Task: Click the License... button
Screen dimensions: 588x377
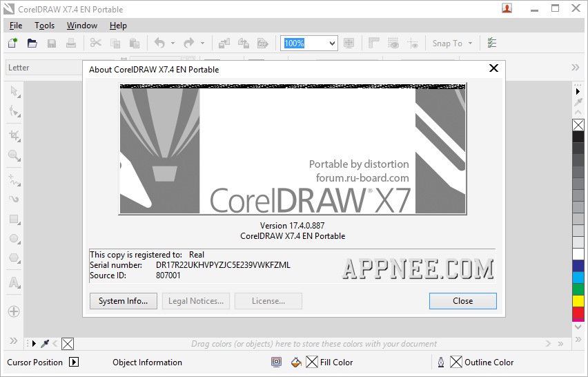Action: tap(268, 301)
